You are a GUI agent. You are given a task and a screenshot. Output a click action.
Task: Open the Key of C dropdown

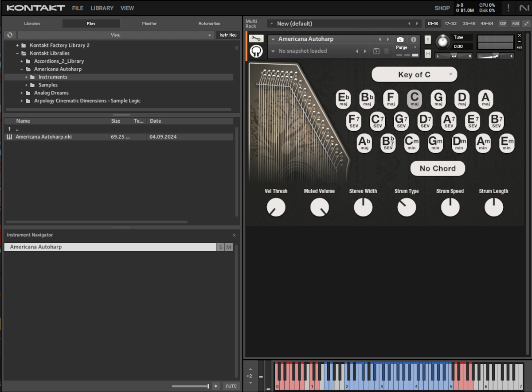click(414, 74)
